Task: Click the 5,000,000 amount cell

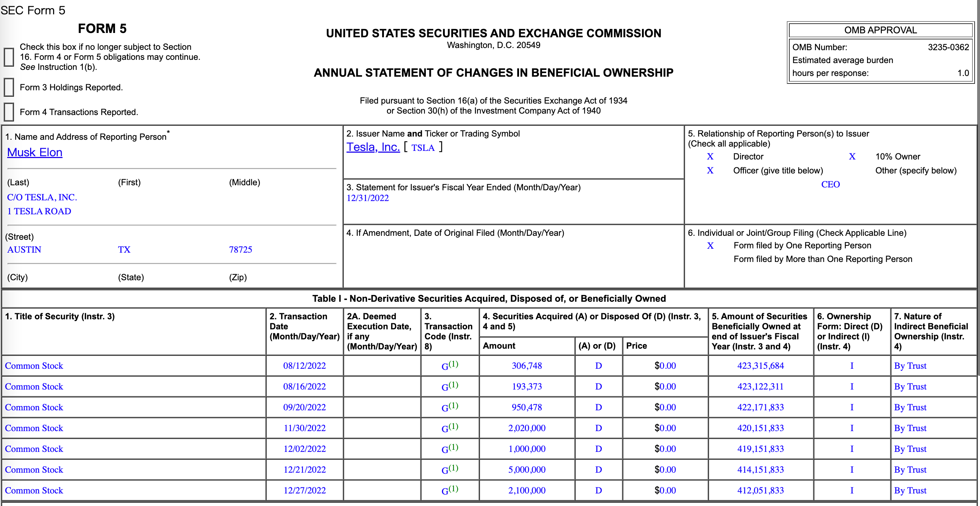Action: click(527, 470)
